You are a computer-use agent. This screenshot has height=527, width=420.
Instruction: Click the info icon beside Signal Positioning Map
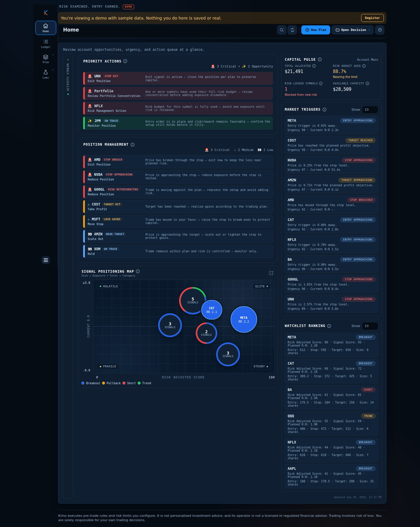pyautogui.click(x=138, y=271)
